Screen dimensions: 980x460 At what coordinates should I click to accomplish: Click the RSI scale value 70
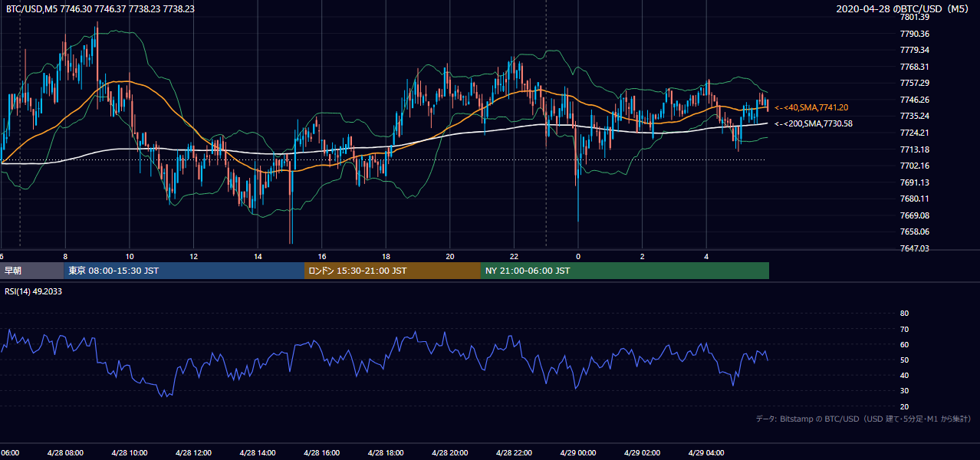[x=904, y=329]
